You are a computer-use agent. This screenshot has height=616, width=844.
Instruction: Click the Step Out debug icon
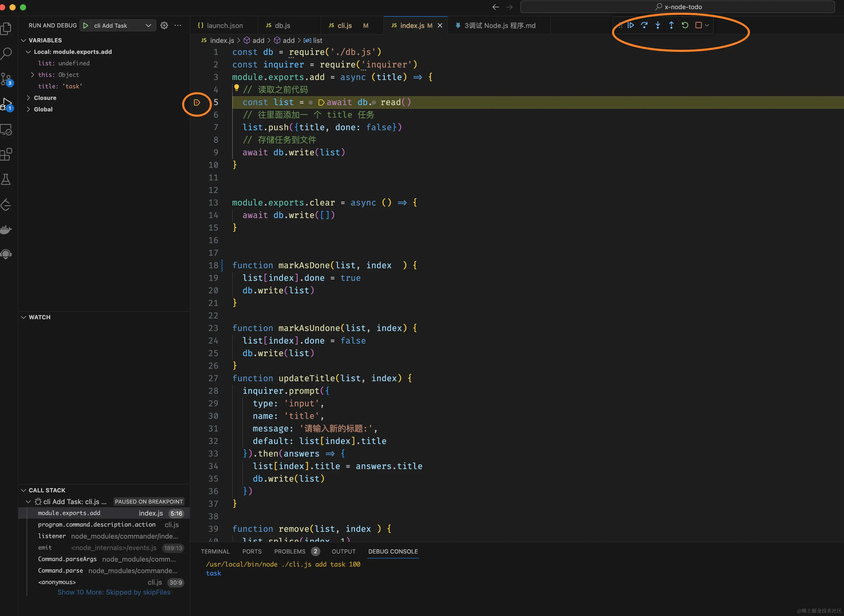tap(671, 25)
